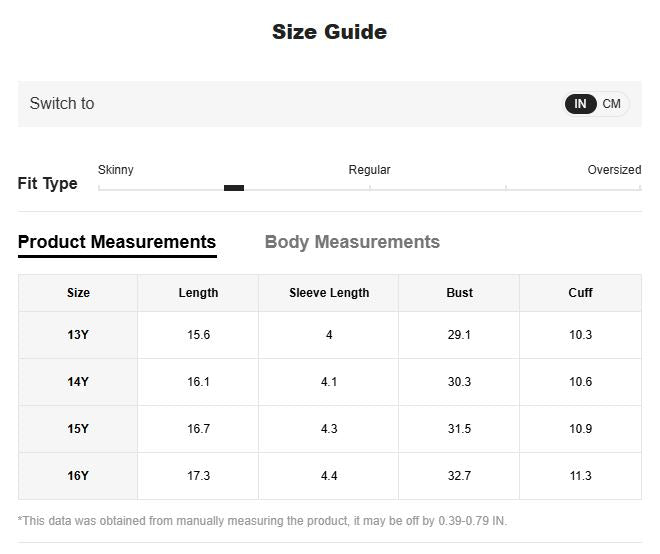Image resolution: width=660 pixels, height=554 pixels.
Task: Click the Oversized fit label
Action: [x=614, y=170]
